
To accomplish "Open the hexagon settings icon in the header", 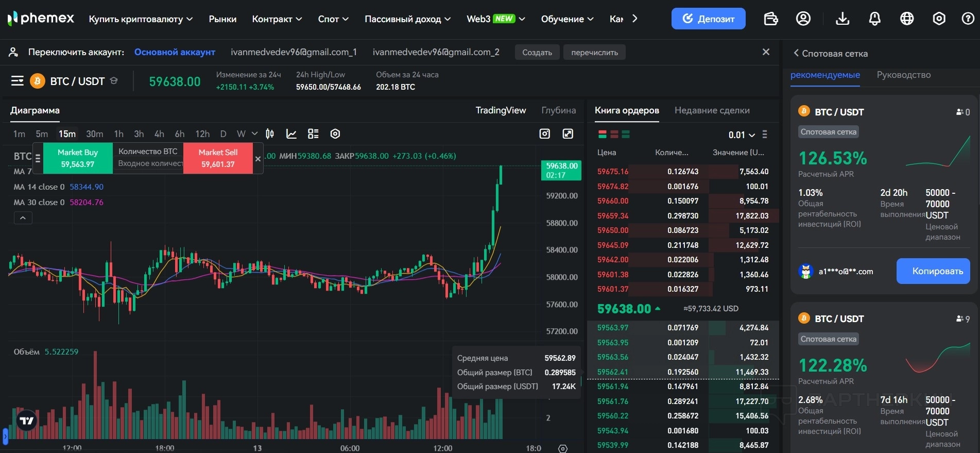I will (939, 19).
